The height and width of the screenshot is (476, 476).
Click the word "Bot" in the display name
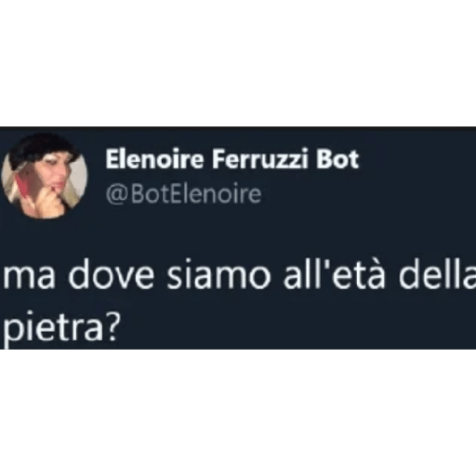pyautogui.click(x=337, y=159)
